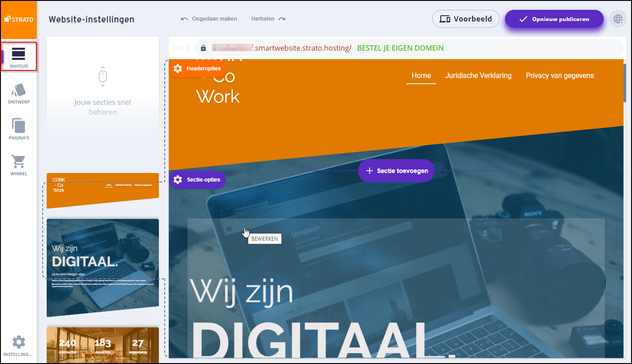Open the WINKEL shopping cart section
632x364 pixels.
18,165
